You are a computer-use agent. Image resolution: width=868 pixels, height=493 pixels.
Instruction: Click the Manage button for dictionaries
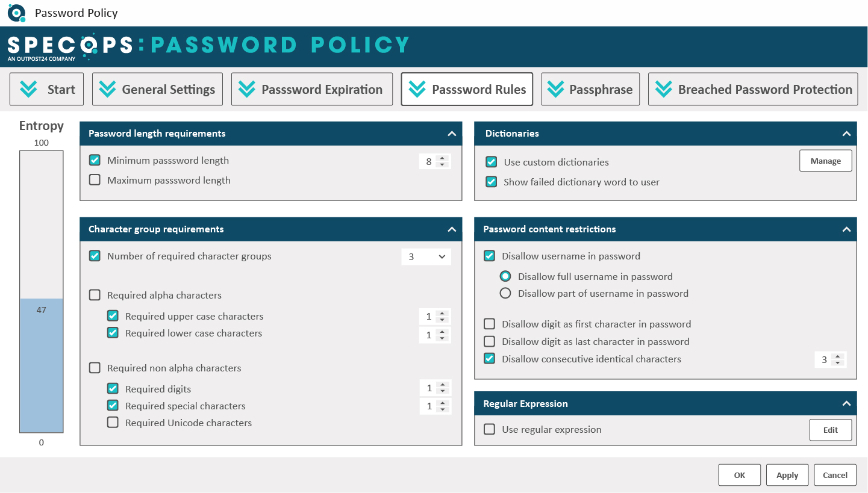pyautogui.click(x=825, y=160)
